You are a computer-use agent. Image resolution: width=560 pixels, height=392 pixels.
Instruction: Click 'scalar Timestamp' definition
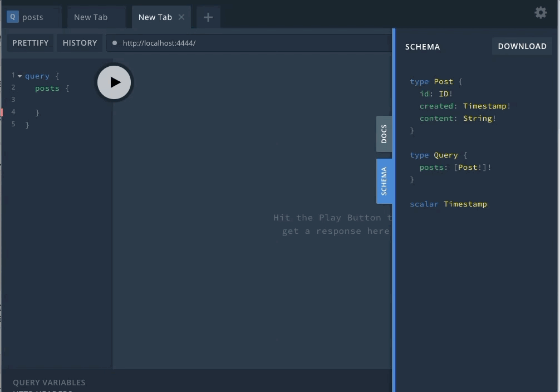tap(448, 204)
